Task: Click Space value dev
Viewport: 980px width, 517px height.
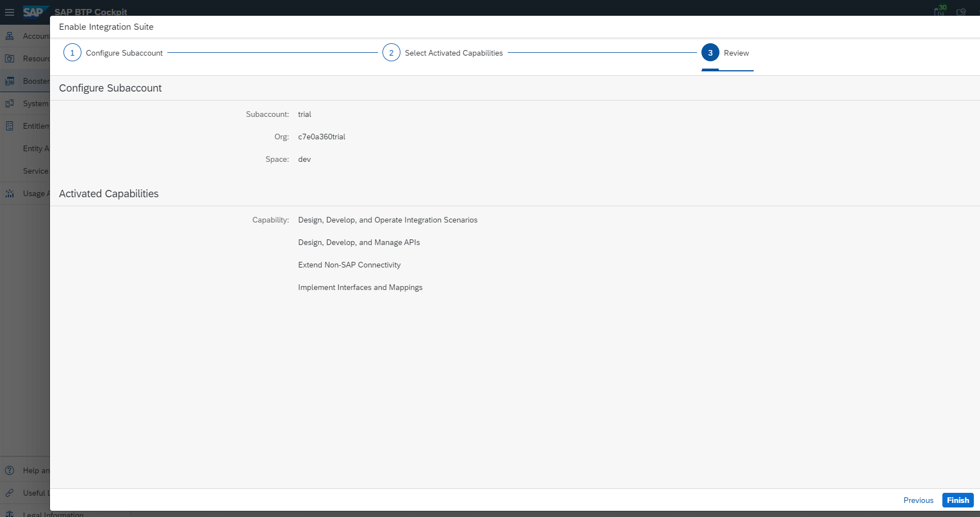Action: point(304,159)
